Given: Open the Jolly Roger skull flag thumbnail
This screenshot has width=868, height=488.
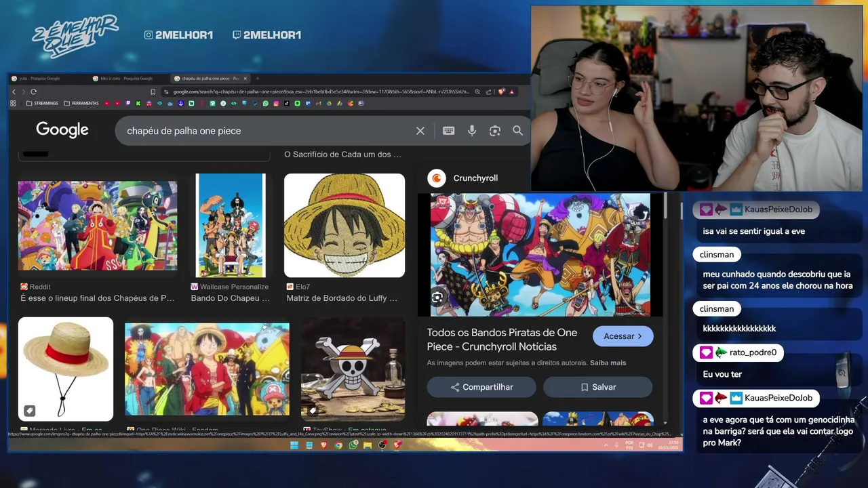Looking at the screenshot, I should pos(353,369).
